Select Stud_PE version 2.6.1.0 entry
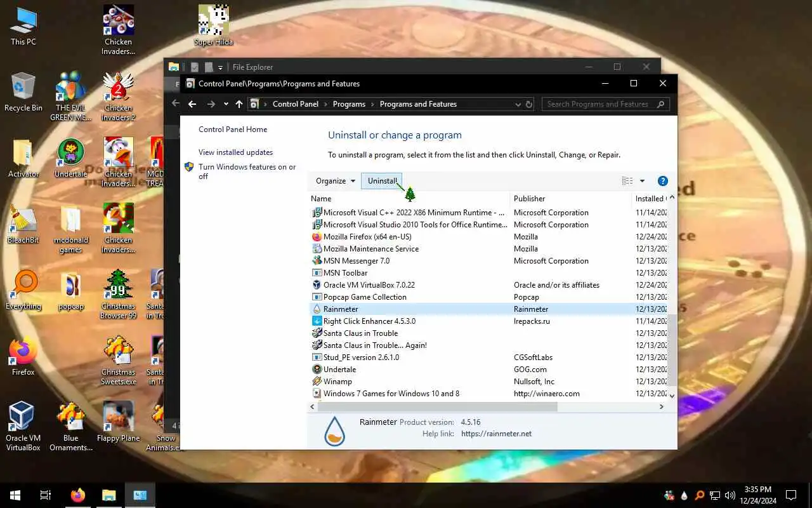Viewport: 812px width, 508px height. [x=488, y=358]
